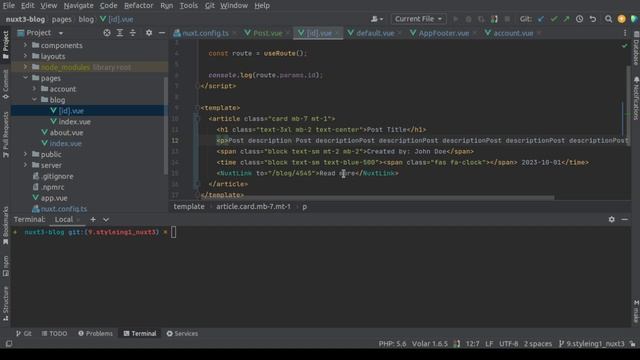Click the select opened file target icon
The height and width of the screenshot is (360, 640).
(107, 33)
